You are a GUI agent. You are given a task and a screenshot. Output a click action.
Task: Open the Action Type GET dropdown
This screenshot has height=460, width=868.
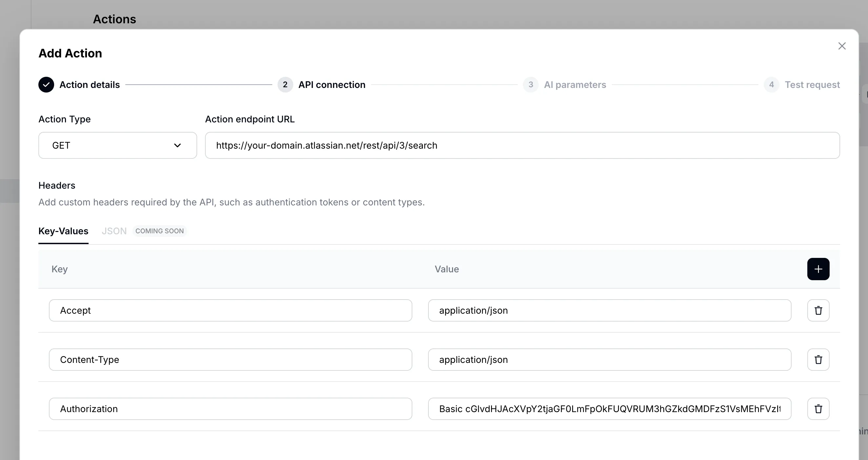(117, 145)
